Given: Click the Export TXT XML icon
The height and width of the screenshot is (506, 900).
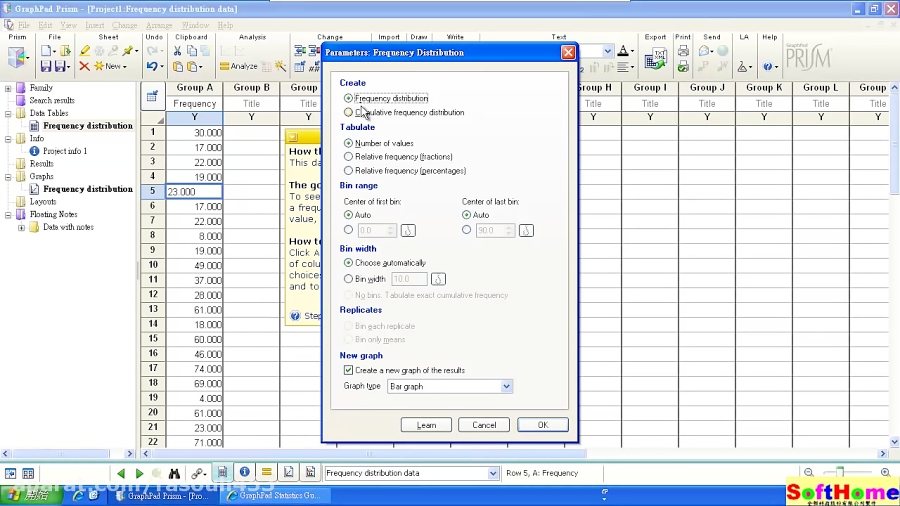Looking at the screenshot, I should point(655,59).
